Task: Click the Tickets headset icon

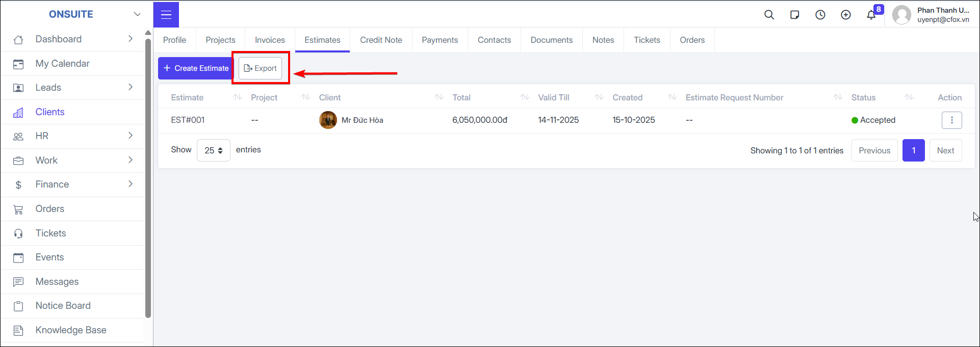Action: click(18, 233)
